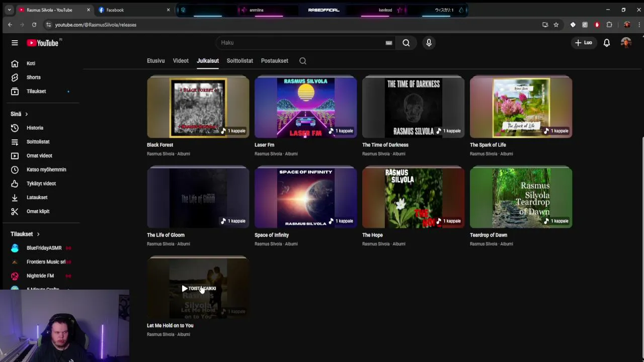Click the YouTube logo

(43, 43)
